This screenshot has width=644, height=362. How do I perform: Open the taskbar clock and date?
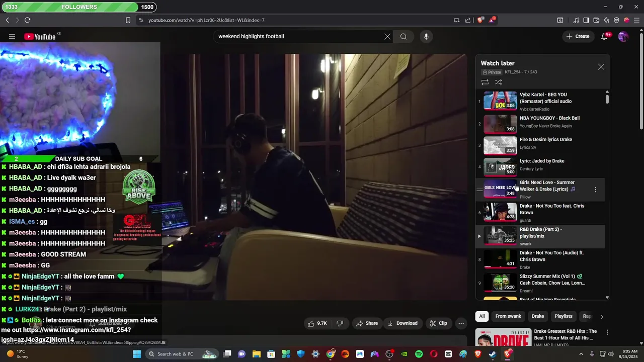629,354
